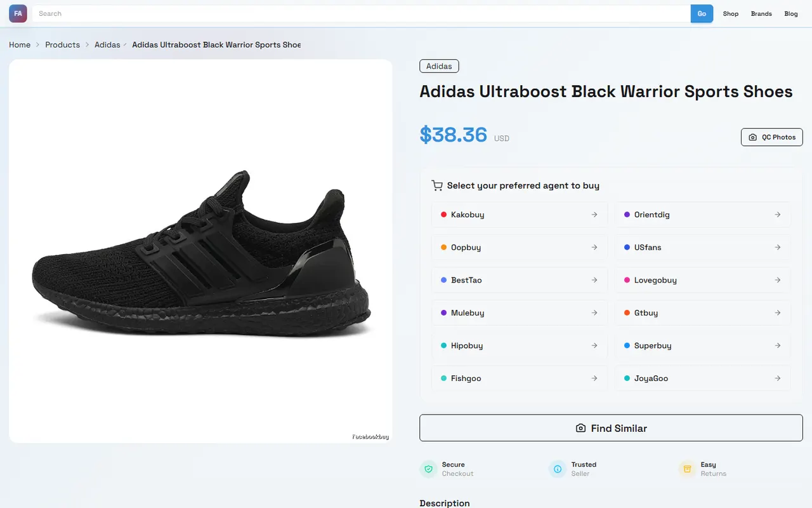
Task: Click the Description heading
Action: [445, 503]
